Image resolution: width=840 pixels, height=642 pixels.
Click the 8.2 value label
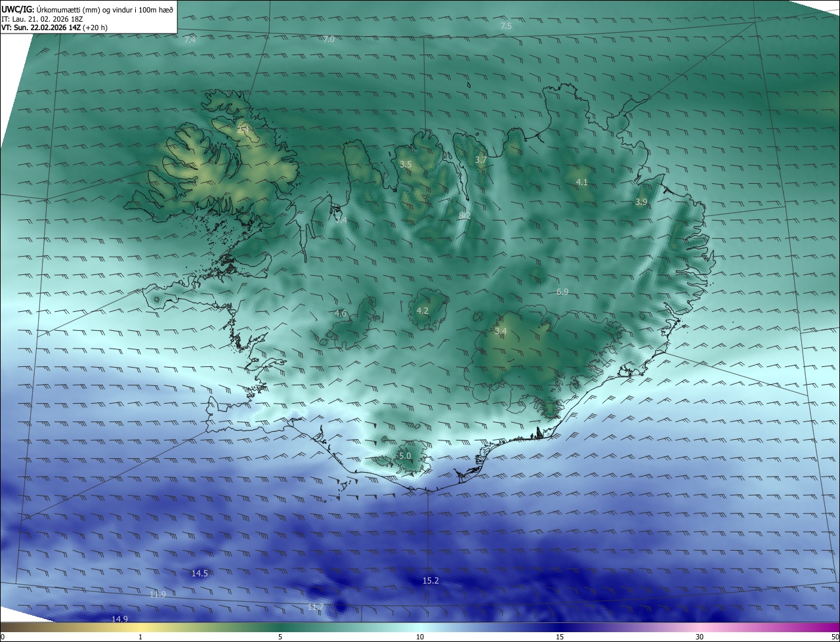point(465,215)
